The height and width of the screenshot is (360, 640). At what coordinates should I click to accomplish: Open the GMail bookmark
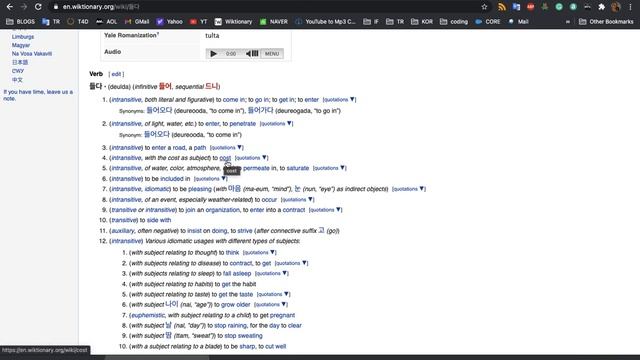coord(137,22)
